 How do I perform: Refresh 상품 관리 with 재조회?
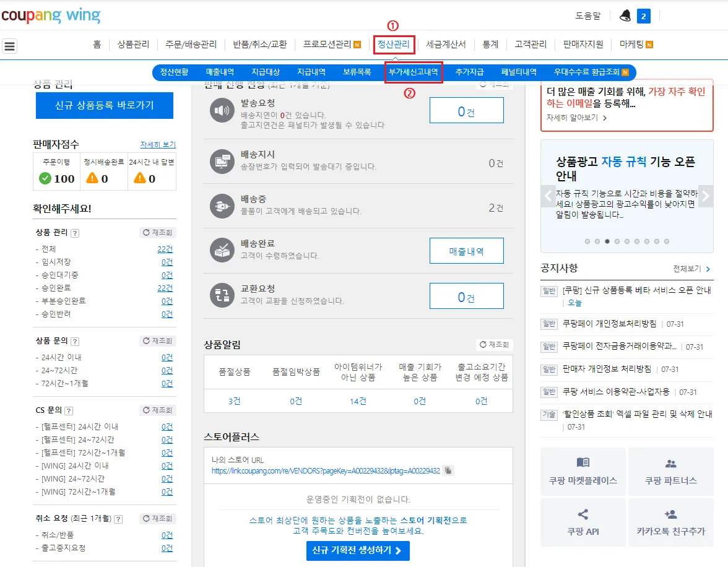pos(157,233)
